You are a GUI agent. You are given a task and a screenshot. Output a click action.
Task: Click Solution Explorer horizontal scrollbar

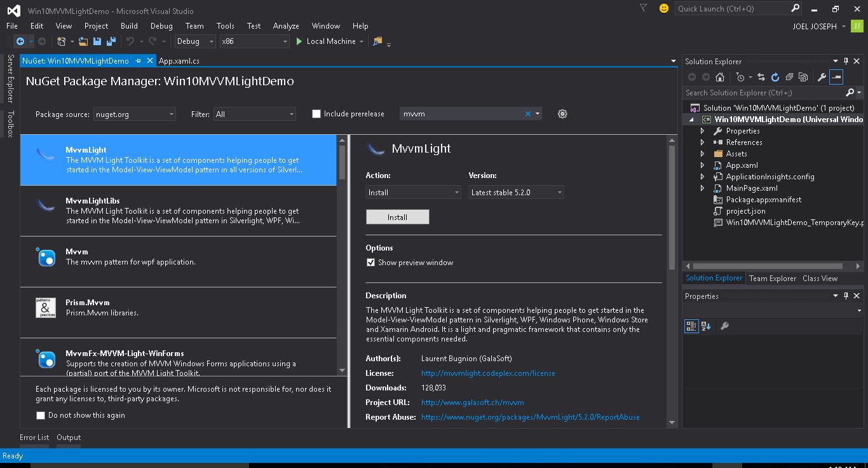click(768, 266)
